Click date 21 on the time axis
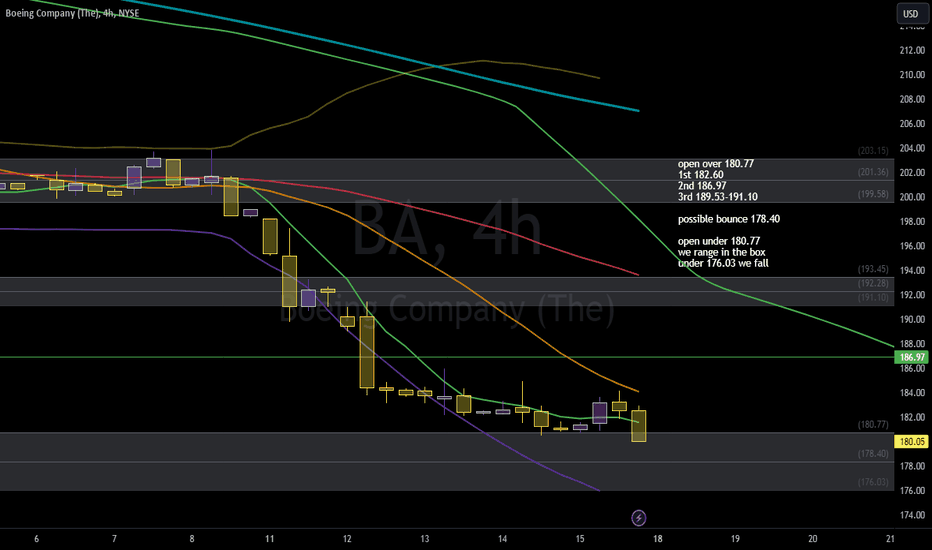Image resolution: width=932 pixels, height=550 pixels. tap(890, 539)
